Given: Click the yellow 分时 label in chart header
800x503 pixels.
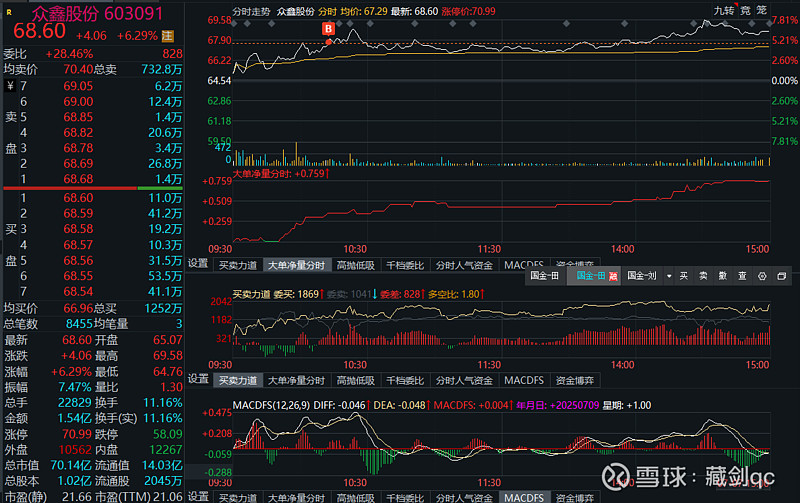Looking at the screenshot, I should click(328, 11).
